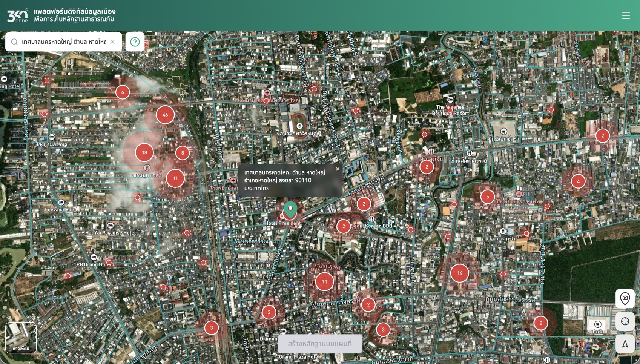Screen dimensions: 640x364
Task: Click the cluster marker labeled 5
Action: pyautogui.click(x=488, y=197)
